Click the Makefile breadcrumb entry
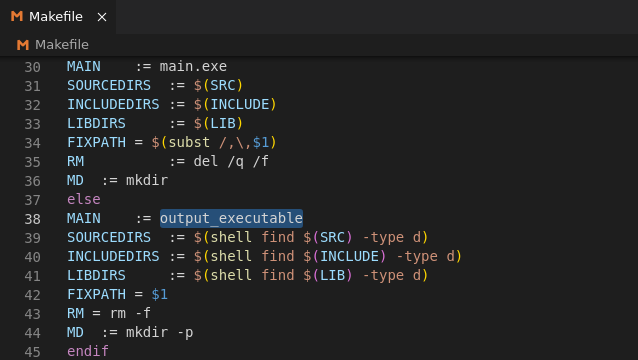Viewport: 638px width, 360px height. tap(61, 44)
